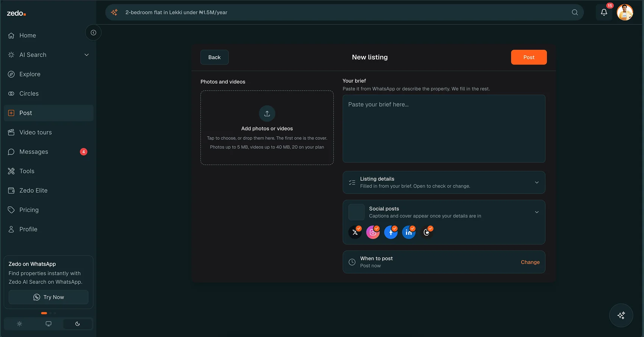Click the clock icon in When to post
Viewport: 644px width, 337px height.
coord(352,262)
